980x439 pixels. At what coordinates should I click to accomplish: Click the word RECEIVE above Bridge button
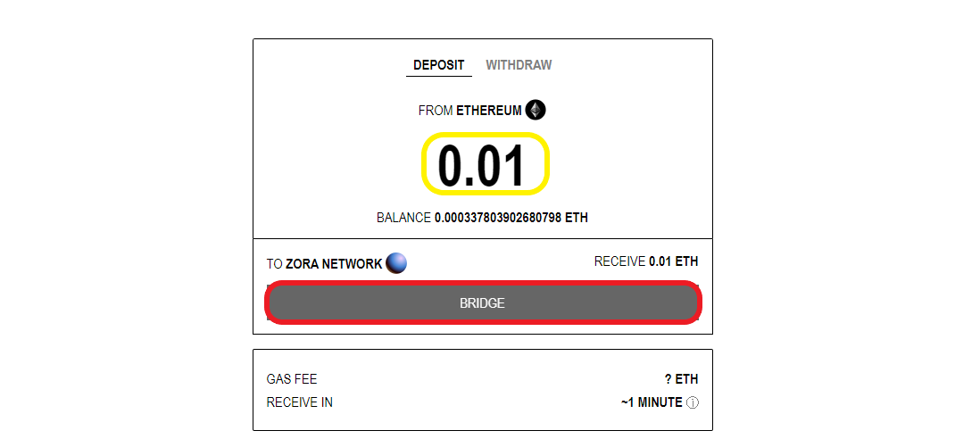pyautogui.click(x=620, y=261)
